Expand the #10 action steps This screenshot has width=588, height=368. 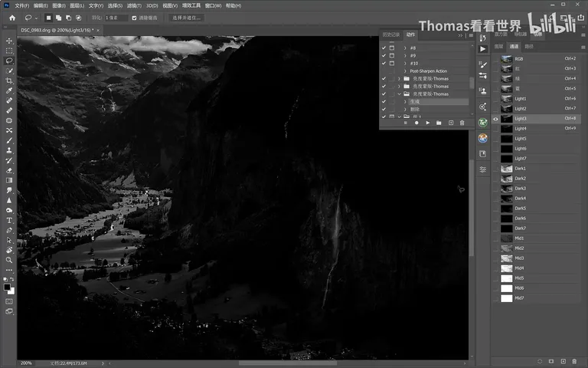coord(405,63)
